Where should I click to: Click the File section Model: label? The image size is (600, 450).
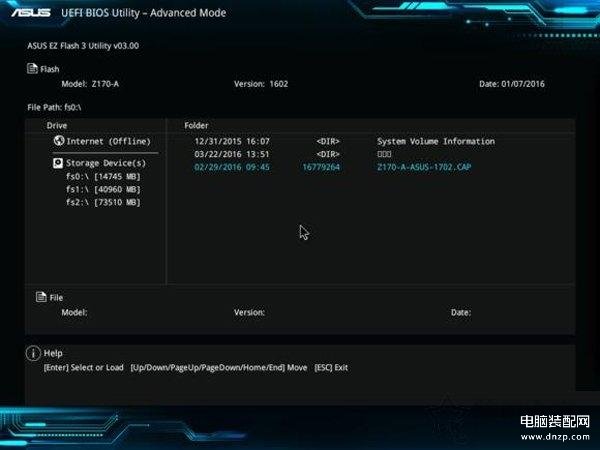coord(74,312)
